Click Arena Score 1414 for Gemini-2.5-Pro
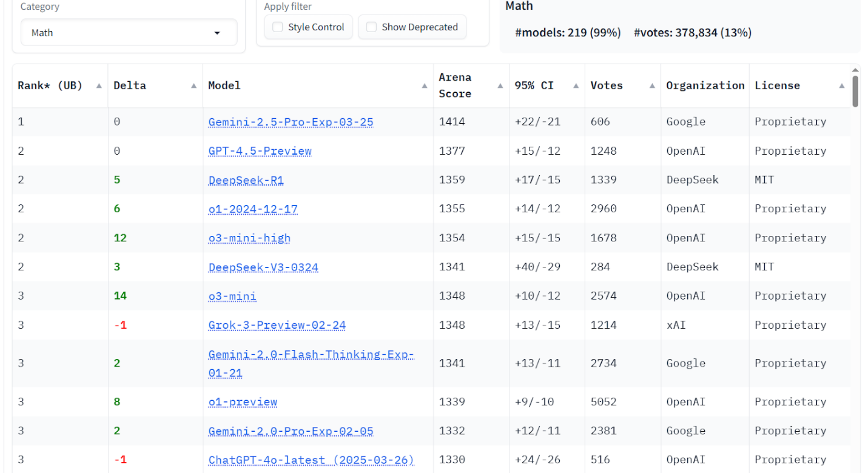868x473 pixels. tap(452, 122)
